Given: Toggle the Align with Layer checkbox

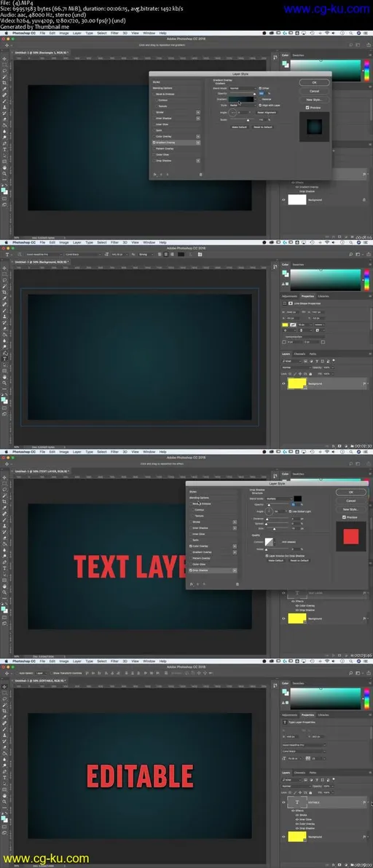Looking at the screenshot, I should pyautogui.click(x=259, y=105).
